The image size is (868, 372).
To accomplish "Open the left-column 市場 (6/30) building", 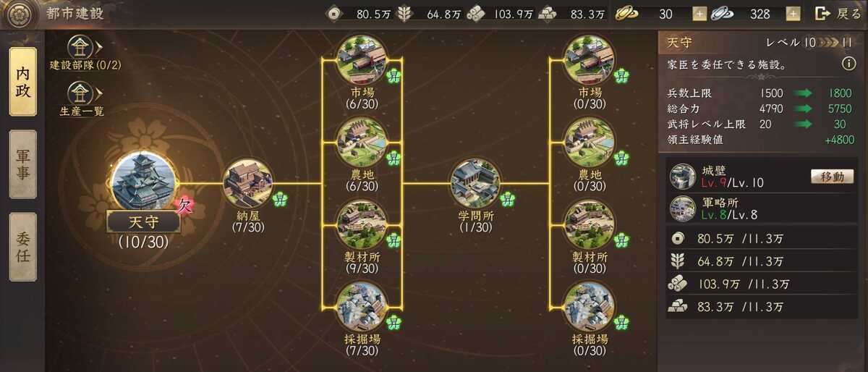I will 362,59.
